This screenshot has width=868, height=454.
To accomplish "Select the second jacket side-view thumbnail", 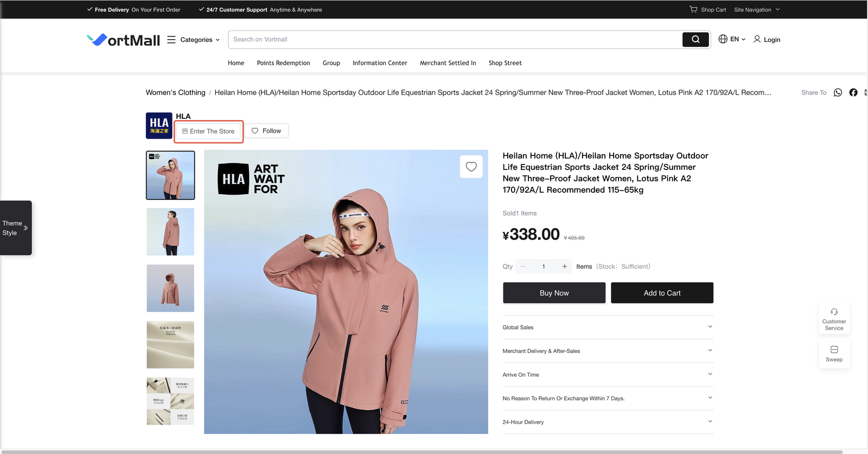I will [170, 232].
